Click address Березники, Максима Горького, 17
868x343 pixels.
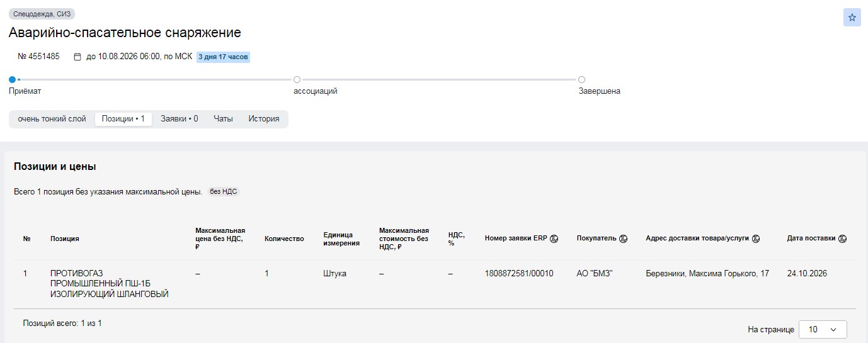tap(707, 274)
